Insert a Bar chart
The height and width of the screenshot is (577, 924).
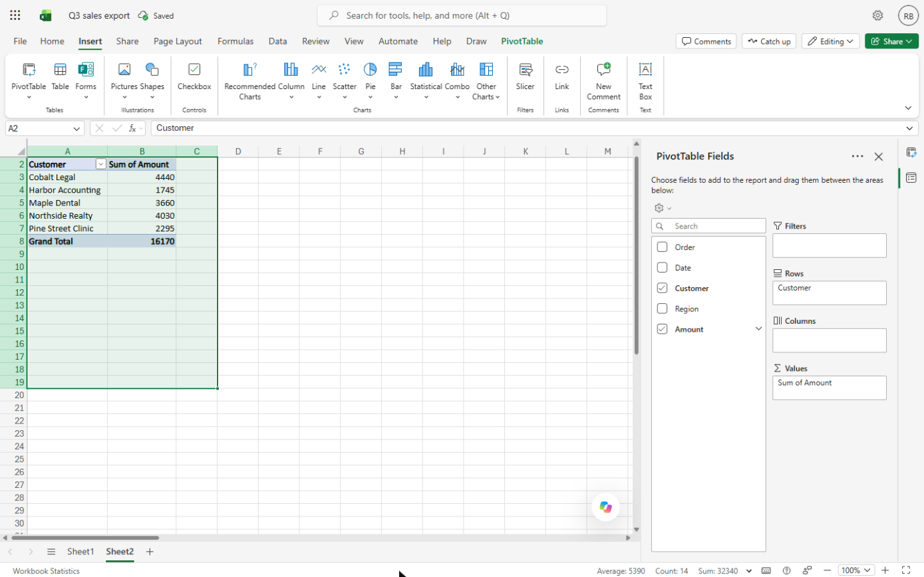click(x=396, y=80)
